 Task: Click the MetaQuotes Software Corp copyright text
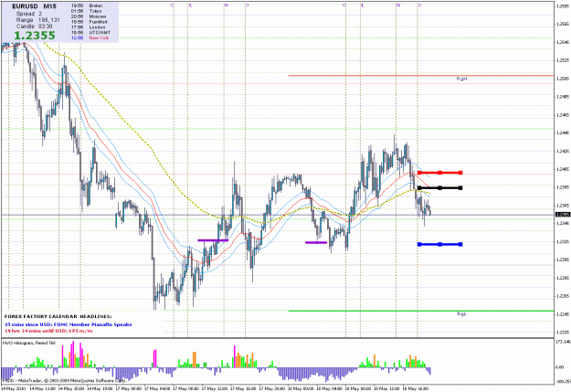(64, 380)
